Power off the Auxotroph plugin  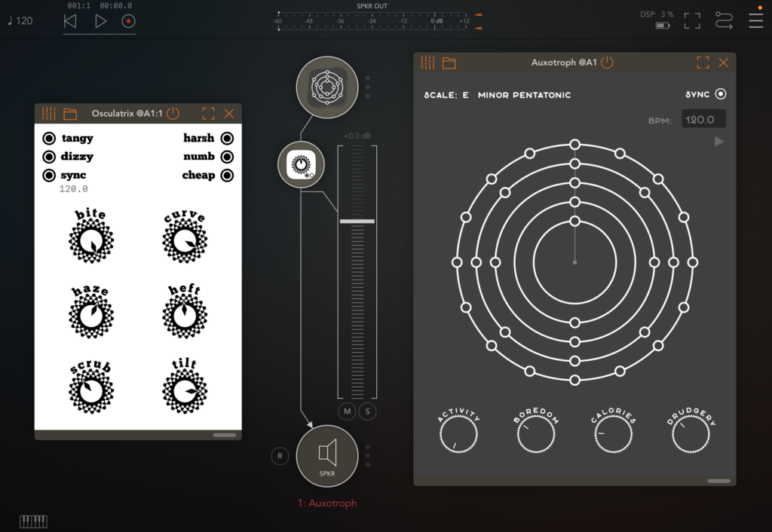[x=608, y=63]
